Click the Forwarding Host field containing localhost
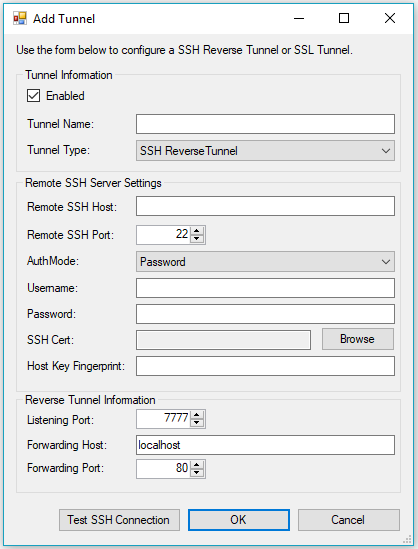The width and height of the screenshot is (418, 549). pyautogui.click(x=265, y=445)
